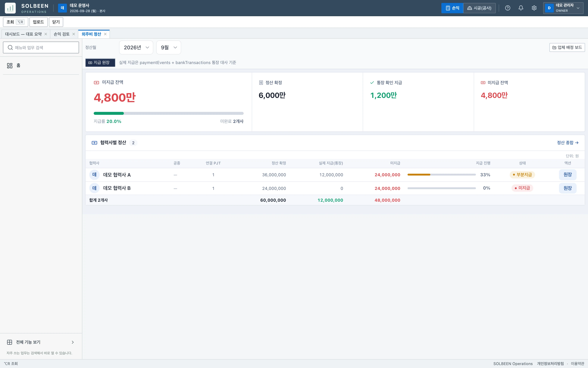Expand 전체 기능 보기 chevron

pos(73,342)
